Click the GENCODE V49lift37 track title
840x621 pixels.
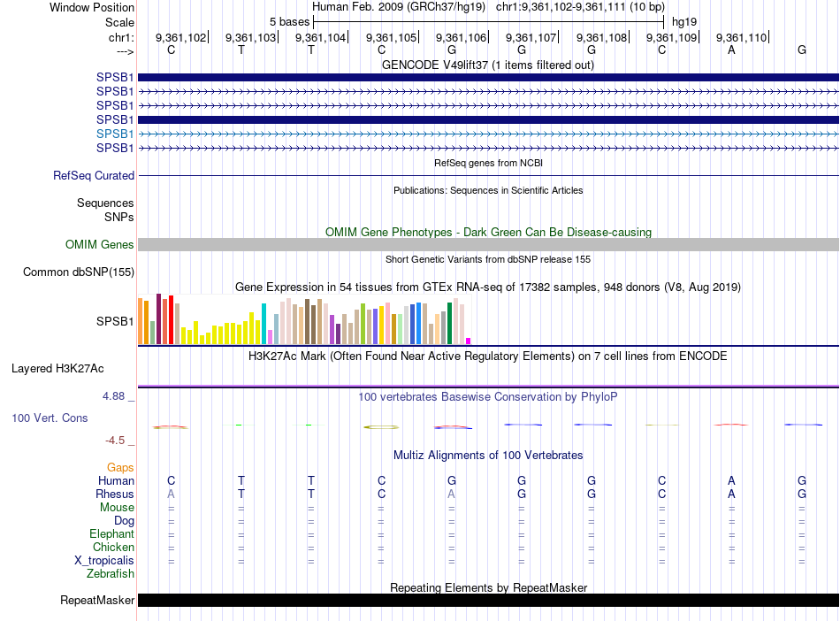coord(487,65)
